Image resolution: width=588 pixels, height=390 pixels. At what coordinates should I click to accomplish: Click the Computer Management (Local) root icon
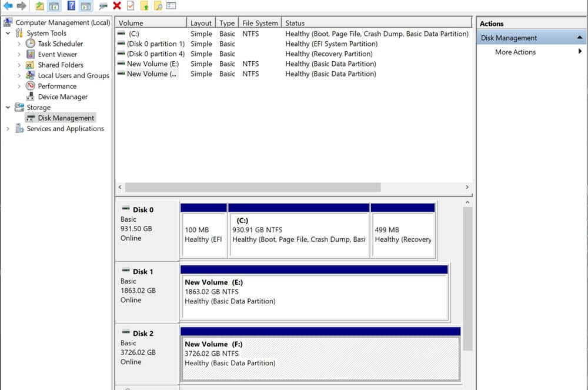click(8, 22)
